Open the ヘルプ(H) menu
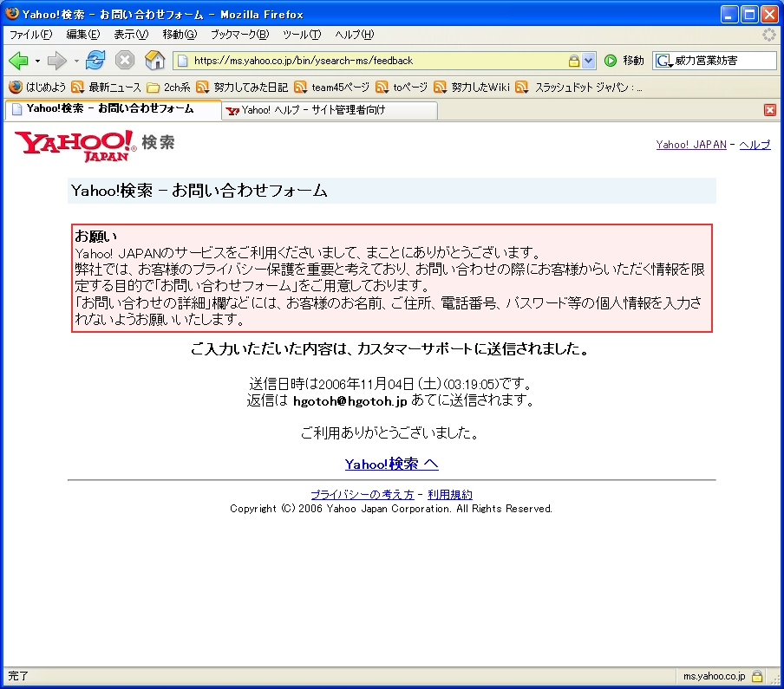The width and height of the screenshot is (784, 689). coord(355,35)
